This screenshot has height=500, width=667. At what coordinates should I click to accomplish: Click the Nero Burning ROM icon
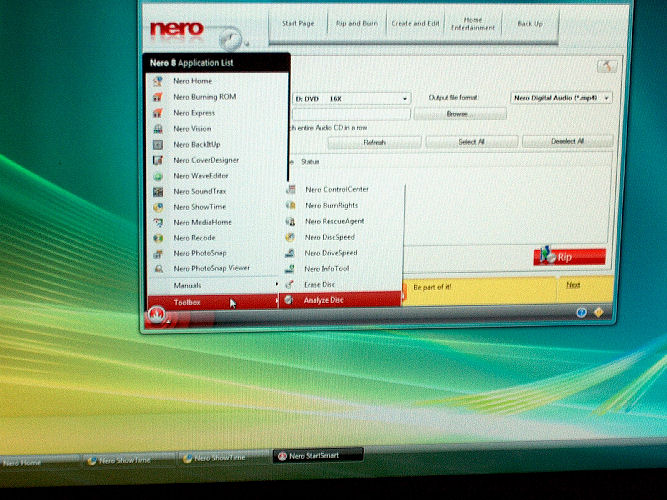[x=158, y=97]
